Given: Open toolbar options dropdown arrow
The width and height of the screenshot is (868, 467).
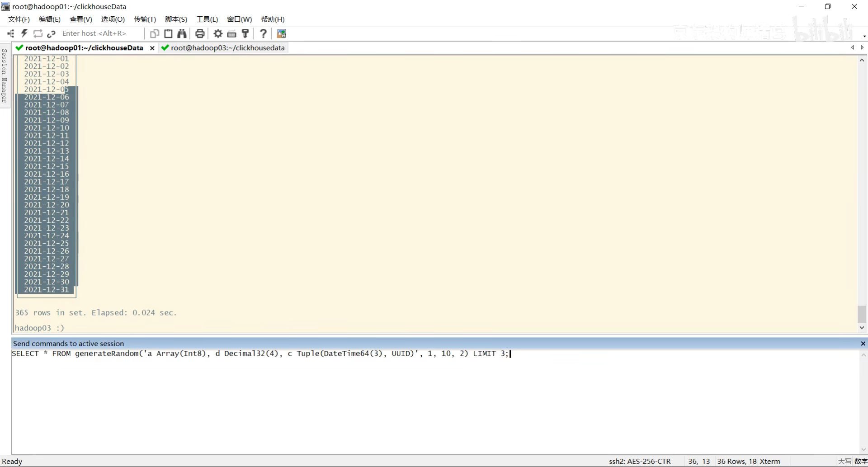Looking at the screenshot, I should tap(864, 36).
